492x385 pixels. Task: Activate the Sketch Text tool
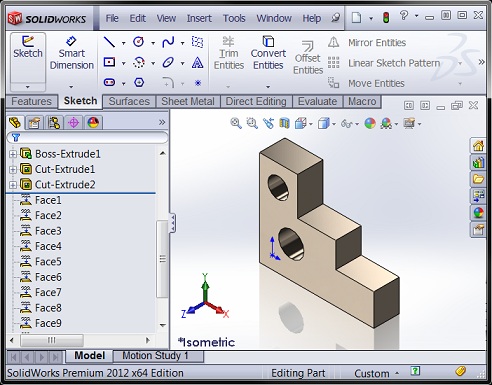click(x=198, y=62)
